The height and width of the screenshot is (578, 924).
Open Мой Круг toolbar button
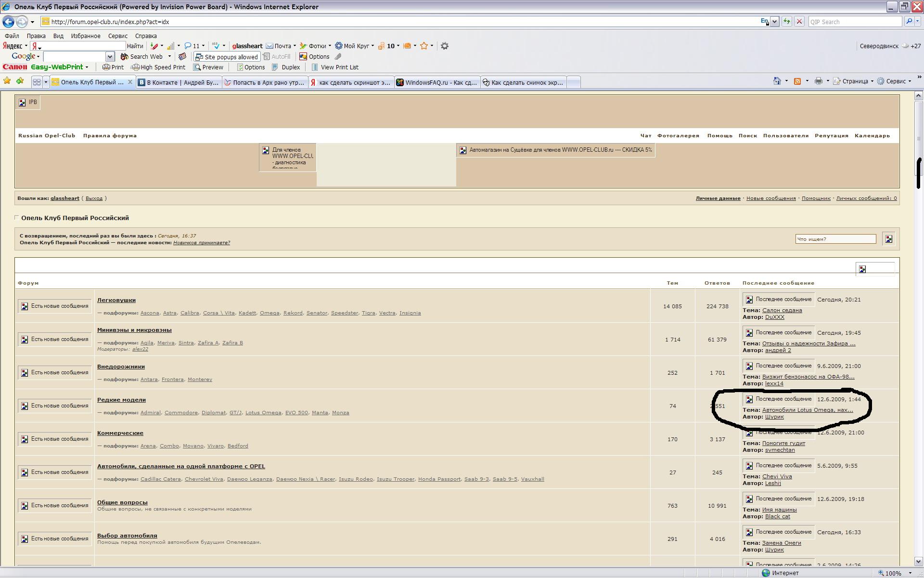[x=352, y=46]
